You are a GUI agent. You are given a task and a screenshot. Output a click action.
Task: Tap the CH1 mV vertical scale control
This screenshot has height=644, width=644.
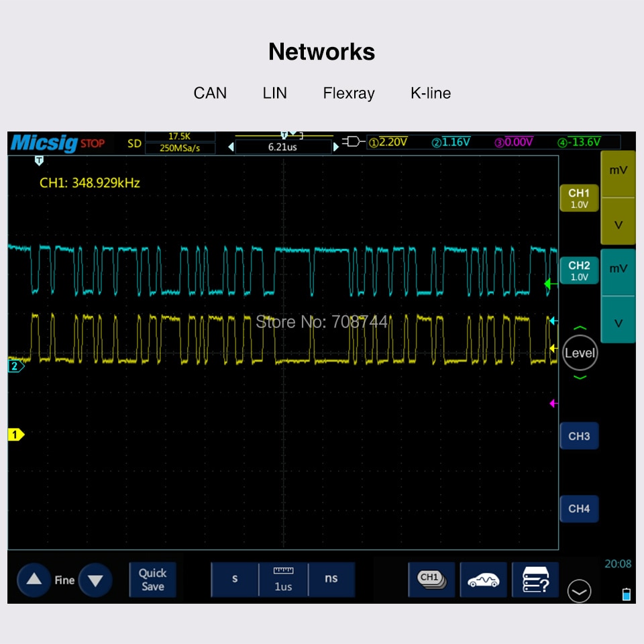click(x=618, y=172)
